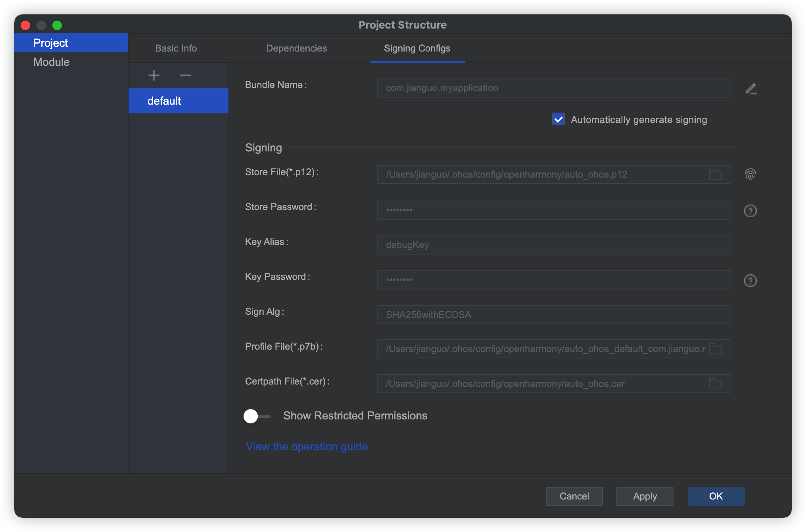The image size is (806, 532).
Task: Confirm with the OK button
Action: (x=716, y=496)
